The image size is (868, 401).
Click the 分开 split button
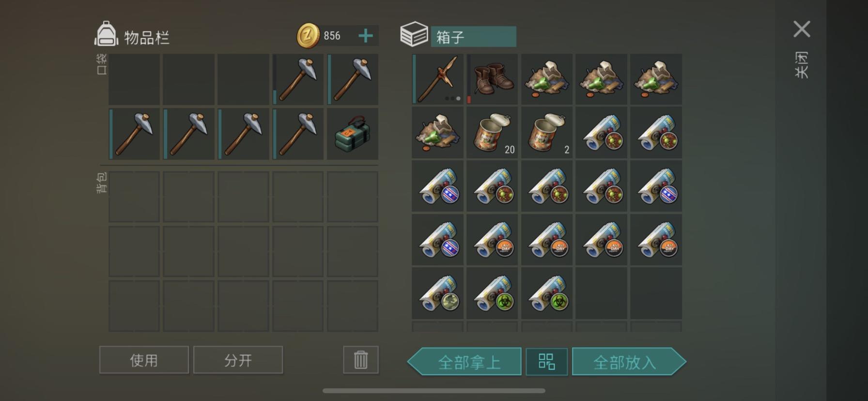pos(238,360)
